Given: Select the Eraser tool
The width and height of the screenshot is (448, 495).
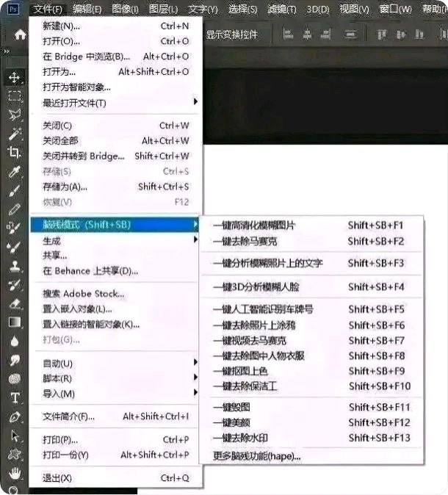Looking at the screenshot, I should 15,304.
